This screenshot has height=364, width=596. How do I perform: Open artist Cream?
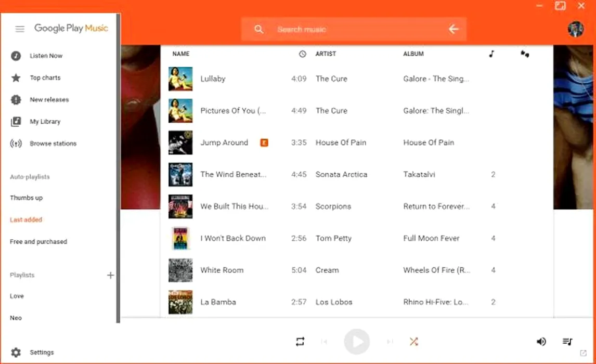[327, 270]
